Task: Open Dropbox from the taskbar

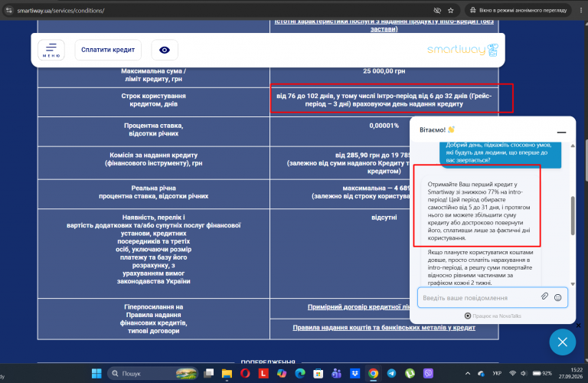Action: (x=354, y=373)
